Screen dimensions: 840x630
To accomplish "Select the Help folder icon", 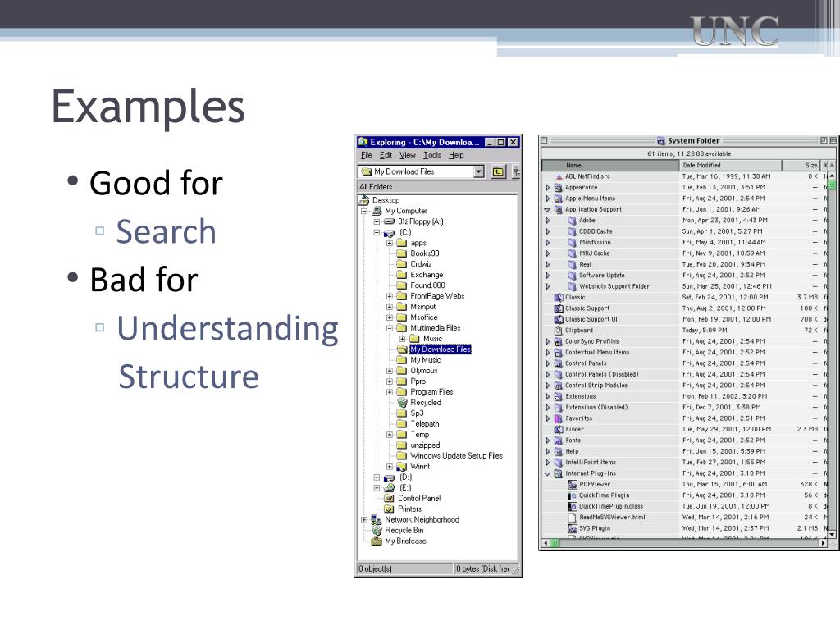I will 559,452.
